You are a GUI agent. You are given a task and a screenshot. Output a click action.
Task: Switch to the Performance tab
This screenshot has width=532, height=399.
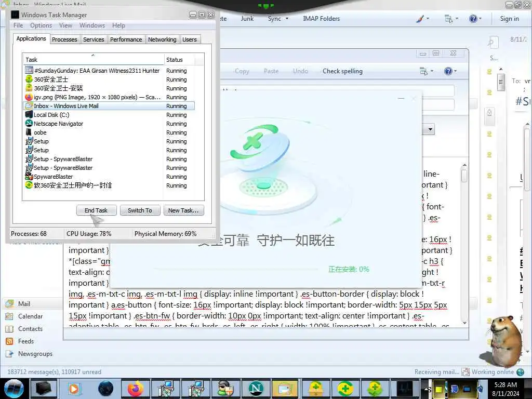126,39
